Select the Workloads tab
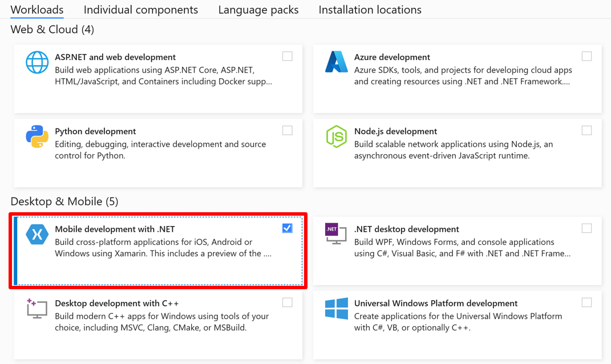This screenshot has width=611, height=364. pyautogui.click(x=37, y=10)
